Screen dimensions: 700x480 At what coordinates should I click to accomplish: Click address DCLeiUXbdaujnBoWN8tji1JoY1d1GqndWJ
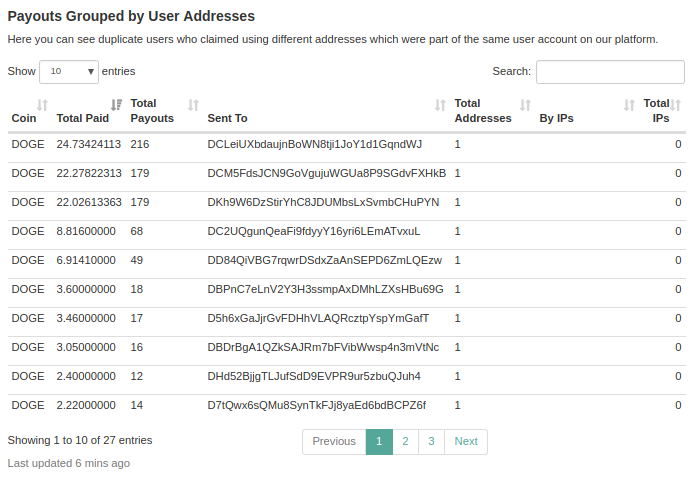pos(315,144)
